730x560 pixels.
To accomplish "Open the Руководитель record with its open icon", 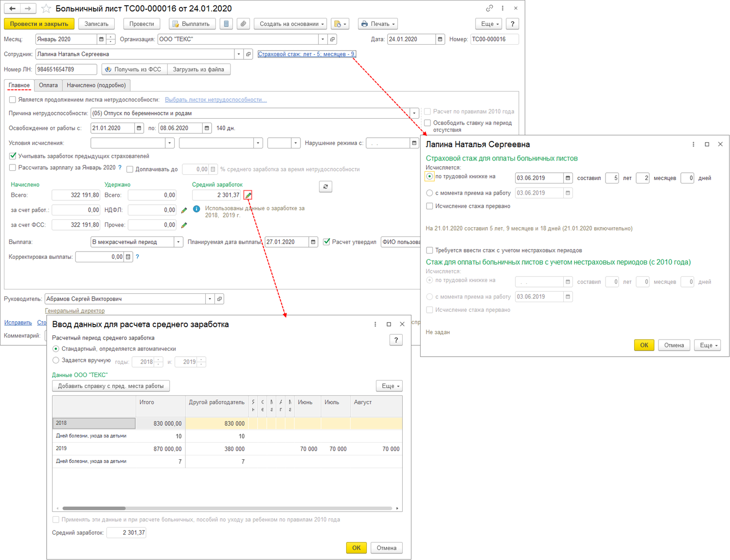I will [x=220, y=299].
